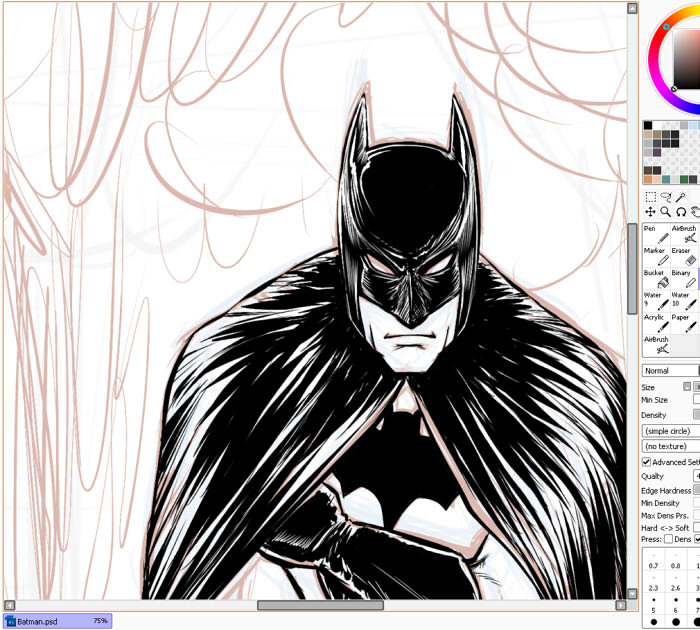Pick the purple swatch in the palette
This screenshot has height=630, width=700.
(657, 152)
